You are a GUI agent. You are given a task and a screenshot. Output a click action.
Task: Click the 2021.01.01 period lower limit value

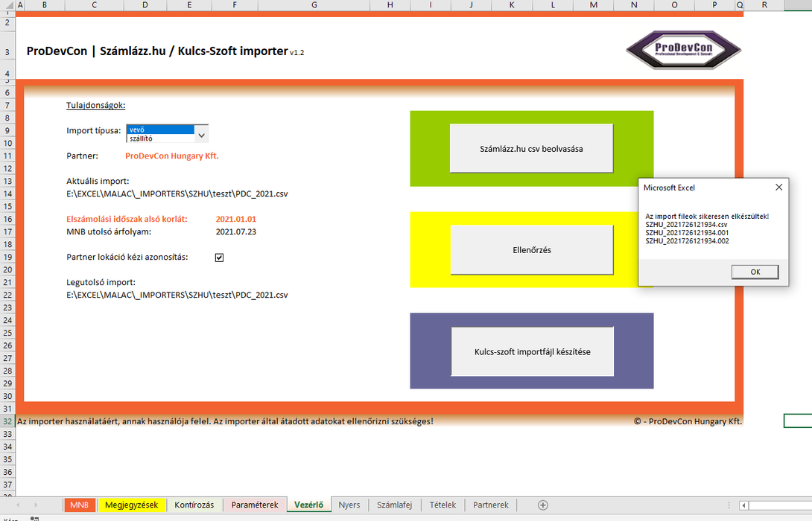point(235,219)
